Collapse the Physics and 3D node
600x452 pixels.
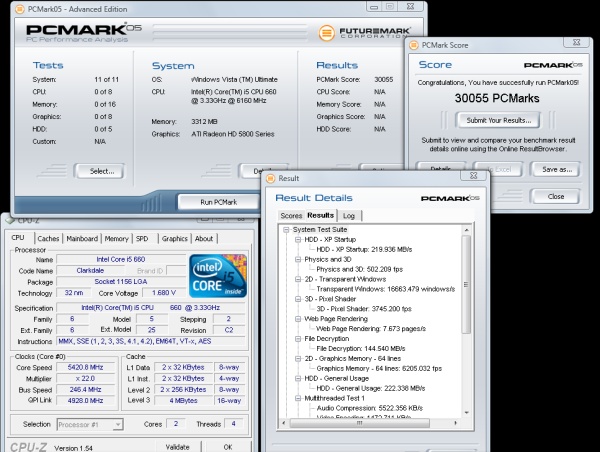pos(298,259)
